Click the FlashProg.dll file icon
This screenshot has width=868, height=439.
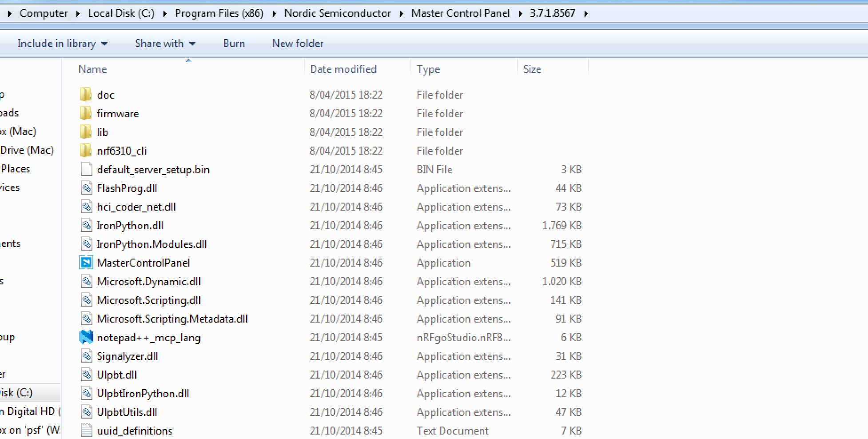[86, 188]
